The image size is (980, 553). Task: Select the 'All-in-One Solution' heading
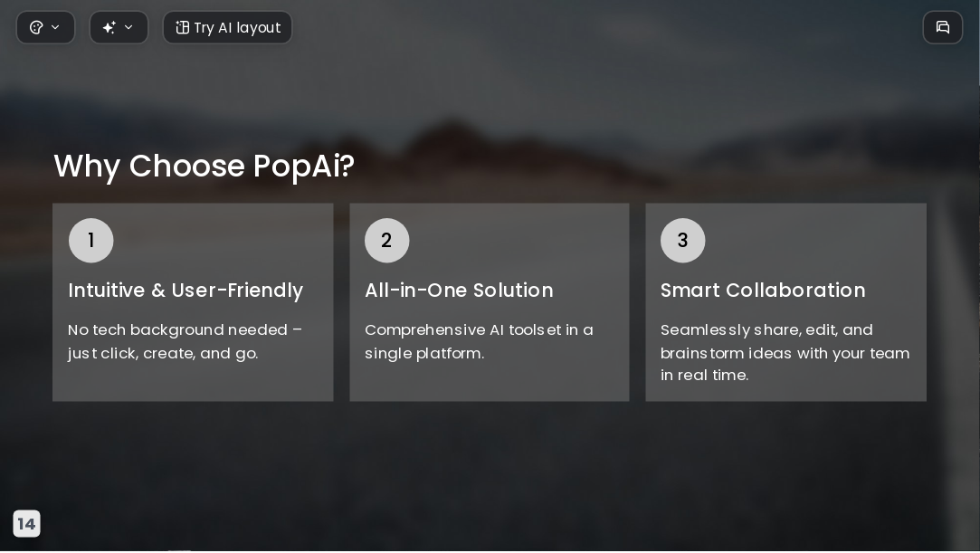pos(459,291)
